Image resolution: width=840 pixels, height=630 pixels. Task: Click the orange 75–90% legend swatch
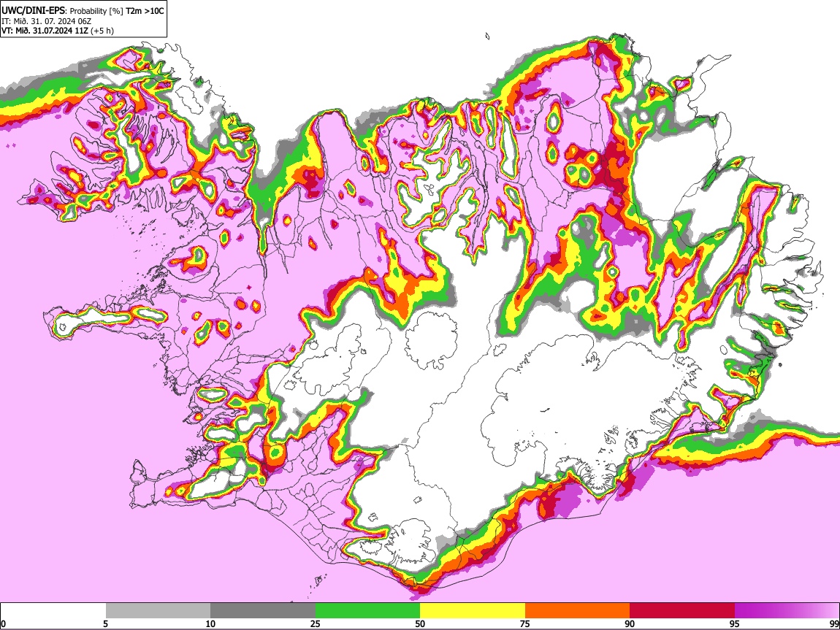click(577, 610)
